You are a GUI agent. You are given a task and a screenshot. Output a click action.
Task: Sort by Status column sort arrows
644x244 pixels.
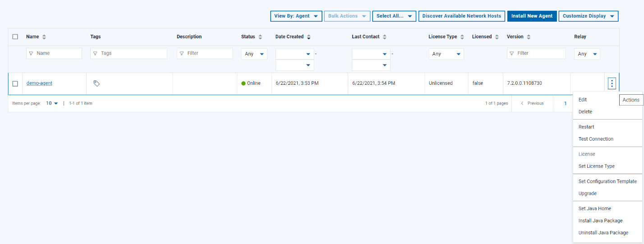coord(260,37)
